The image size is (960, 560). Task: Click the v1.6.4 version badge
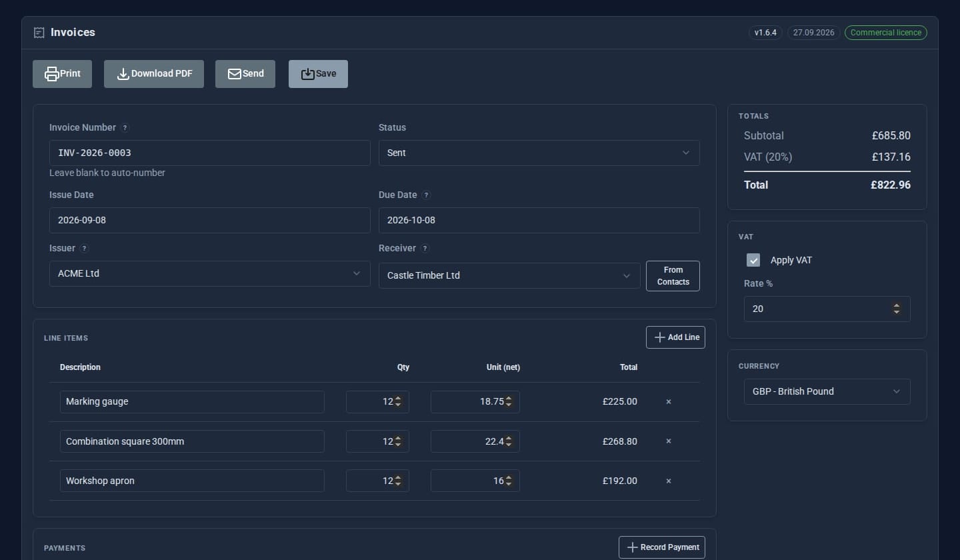(765, 33)
